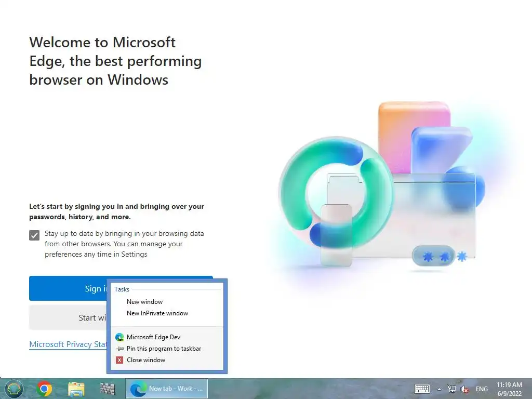The image size is (532, 399).
Task: Open the brick wall taskbar app
Action: pyautogui.click(x=108, y=389)
